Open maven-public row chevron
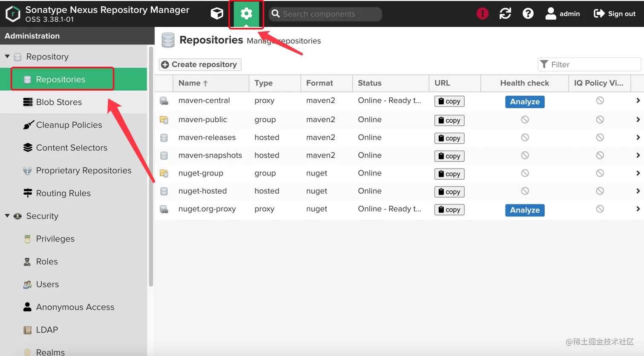 [638, 120]
